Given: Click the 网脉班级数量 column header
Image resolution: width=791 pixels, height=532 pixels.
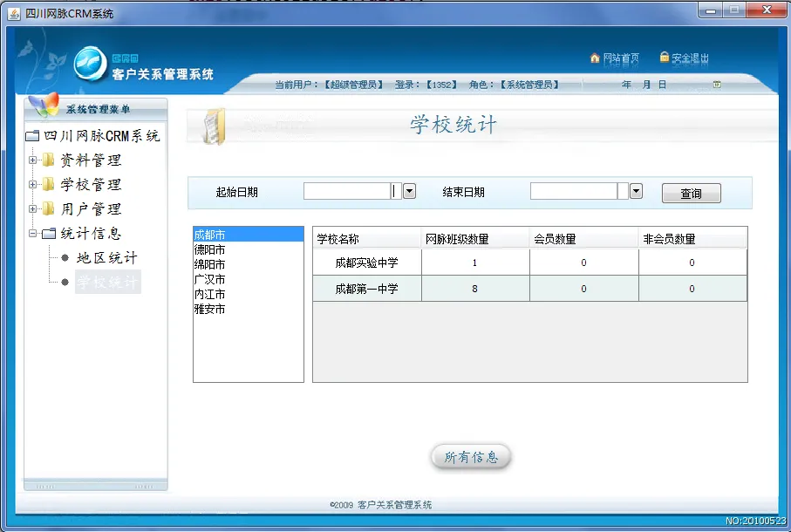Looking at the screenshot, I should pyautogui.click(x=475, y=239).
